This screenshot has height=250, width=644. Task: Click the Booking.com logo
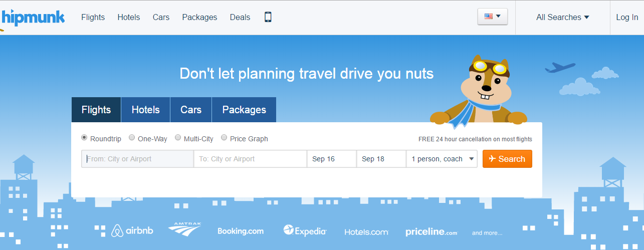point(241,231)
